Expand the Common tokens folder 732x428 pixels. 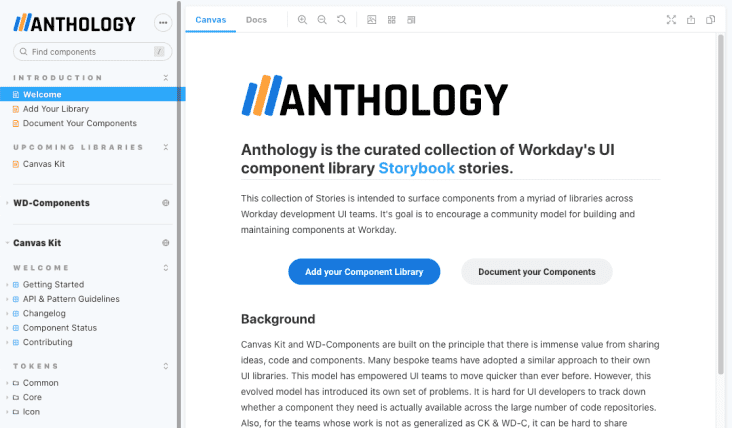point(40,383)
